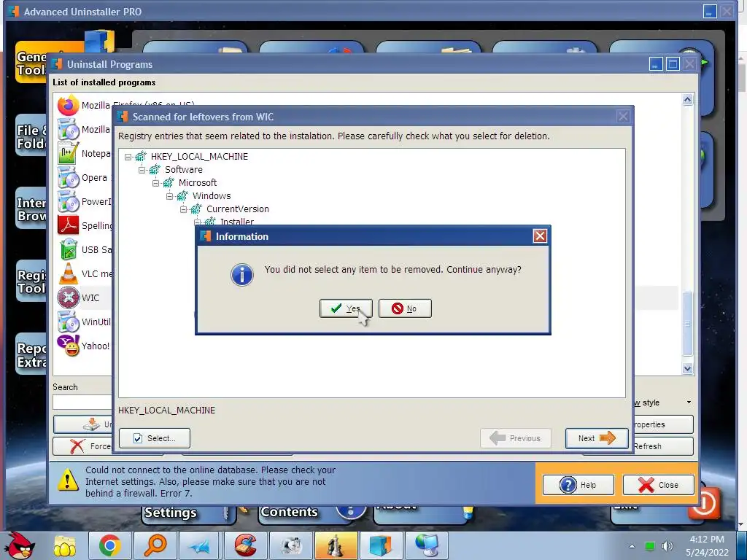This screenshot has height=560, width=747.
Task: Close the Scanned for leftovers window
Action: point(623,117)
